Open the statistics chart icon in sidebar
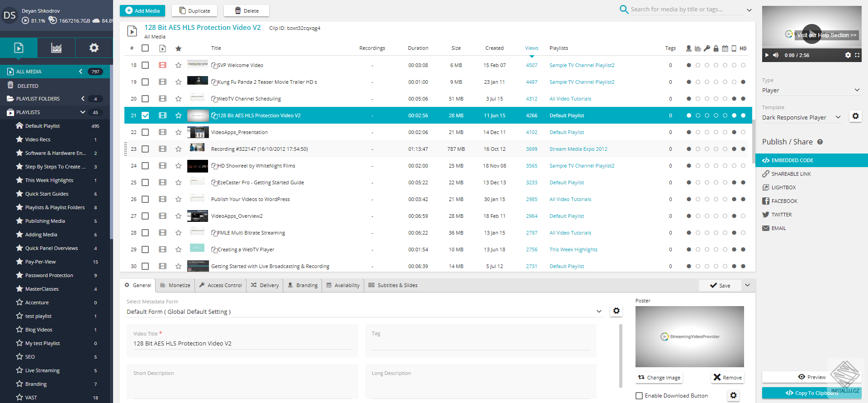The image size is (868, 403). [x=56, y=48]
